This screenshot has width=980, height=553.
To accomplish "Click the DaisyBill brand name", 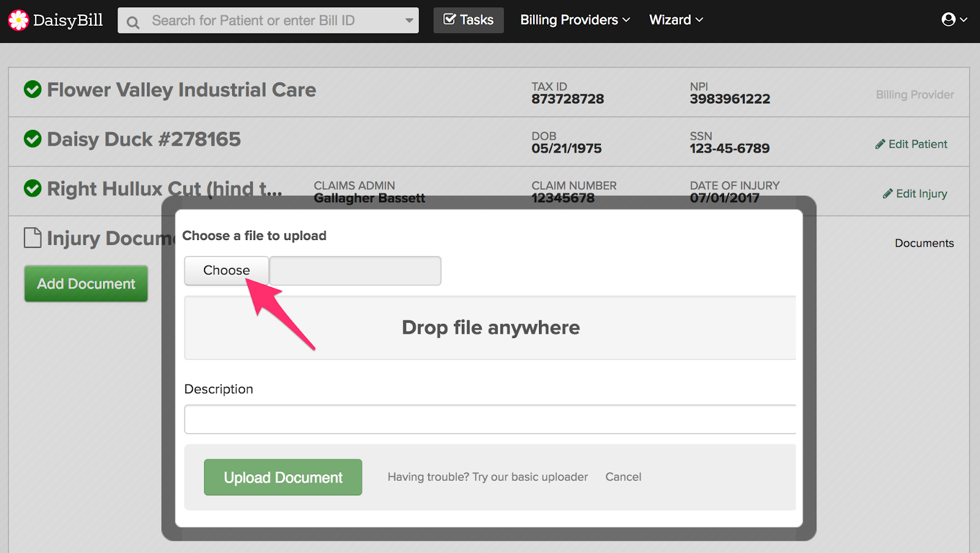I will point(68,20).
